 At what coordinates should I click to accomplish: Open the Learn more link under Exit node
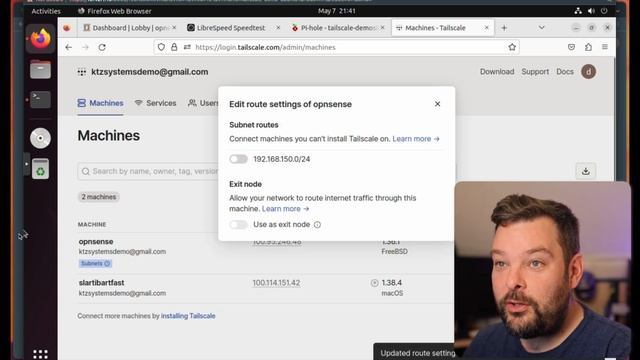(x=285, y=209)
